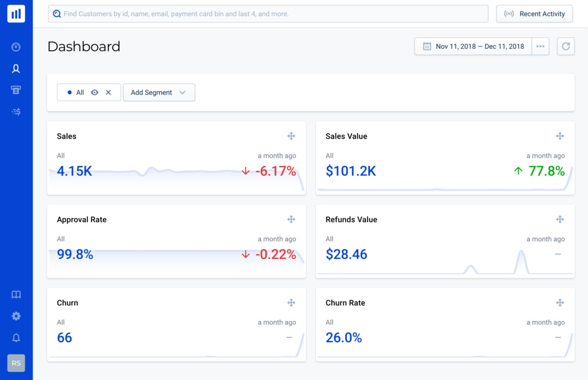Toggle visibility of the All segment
Screen dimensions: 588x380
pyautogui.click(x=95, y=92)
